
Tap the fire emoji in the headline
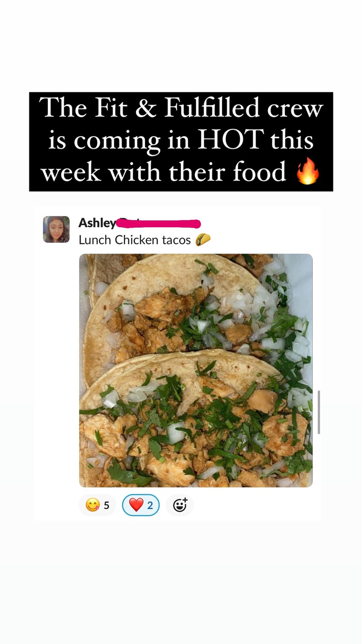pos(308,172)
